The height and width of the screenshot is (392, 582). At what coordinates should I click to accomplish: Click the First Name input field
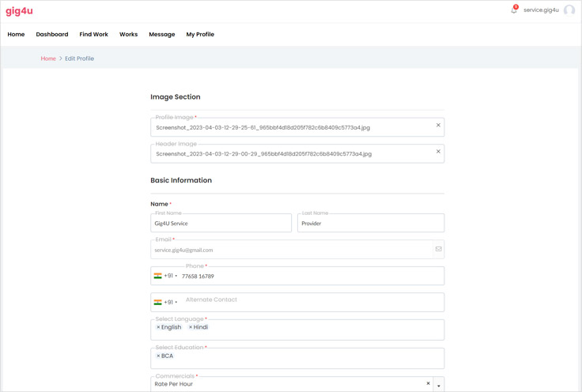pos(221,224)
